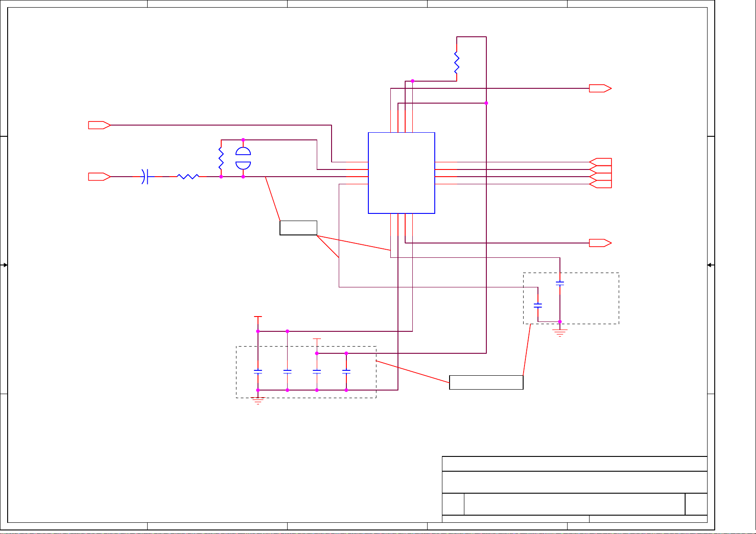This screenshot has width=756, height=534.
Task: Click the upper left input port symbol
Action: click(x=99, y=125)
